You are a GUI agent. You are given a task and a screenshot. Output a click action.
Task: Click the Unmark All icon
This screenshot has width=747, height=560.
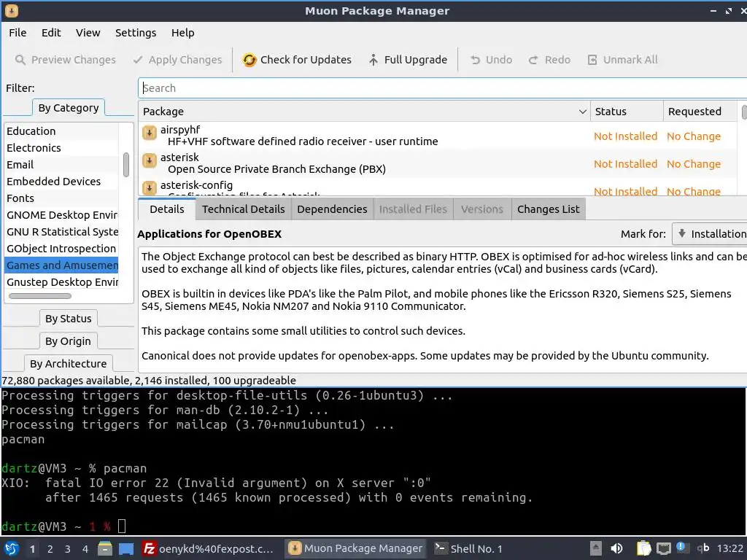(592, 60)
